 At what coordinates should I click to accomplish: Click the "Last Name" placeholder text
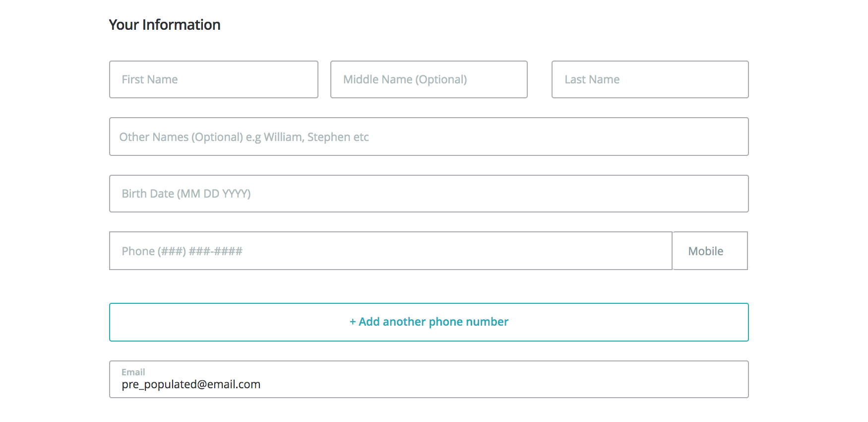(592, 79)
